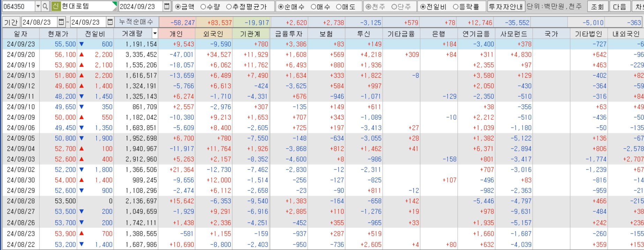Click the 전일비 column header
Image resolution: width=644 pixels, height=250 pixels.
(95, 34)
